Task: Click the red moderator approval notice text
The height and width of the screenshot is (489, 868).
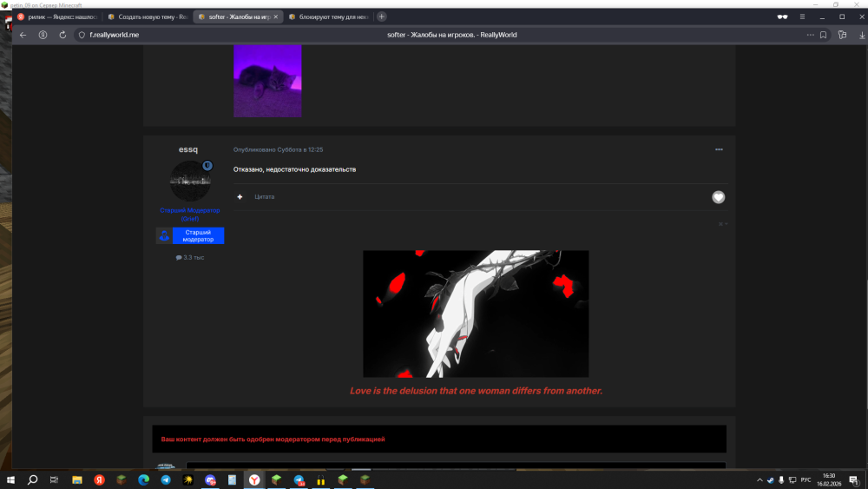Action: pos(273,439)
